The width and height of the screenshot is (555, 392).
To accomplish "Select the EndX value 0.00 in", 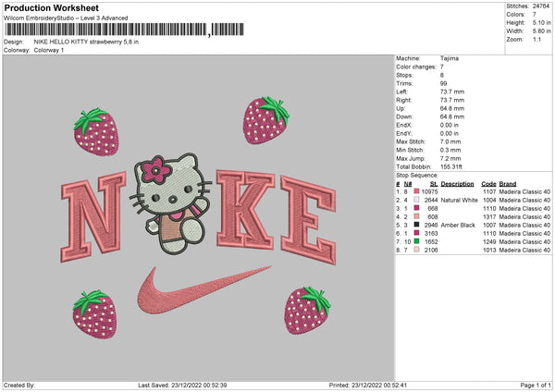I will click(450, 125).
